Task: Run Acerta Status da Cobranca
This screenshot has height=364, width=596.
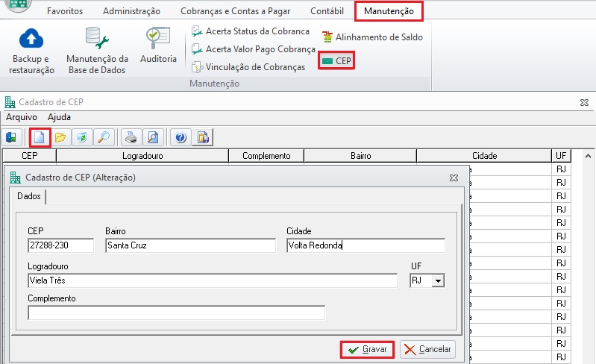Action: pyautogui.click(x=251, y=31)
